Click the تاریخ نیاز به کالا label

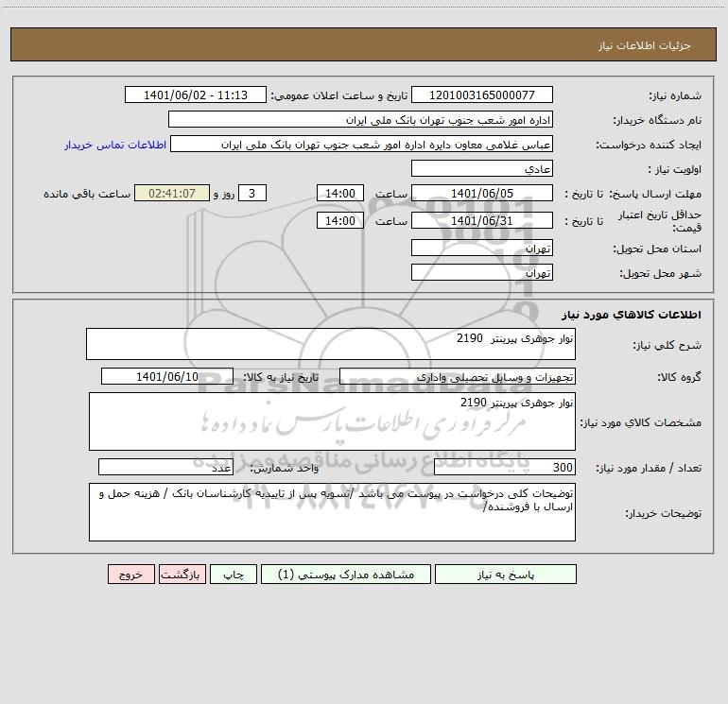[282, 377]
